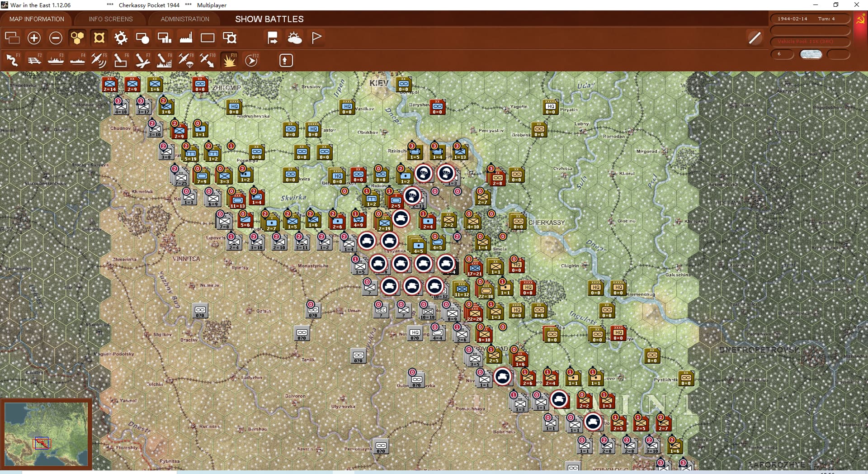The image size is (868, 474).
Task: Open the ADMINISTRATION tab
Action: [x=185, y=19]
